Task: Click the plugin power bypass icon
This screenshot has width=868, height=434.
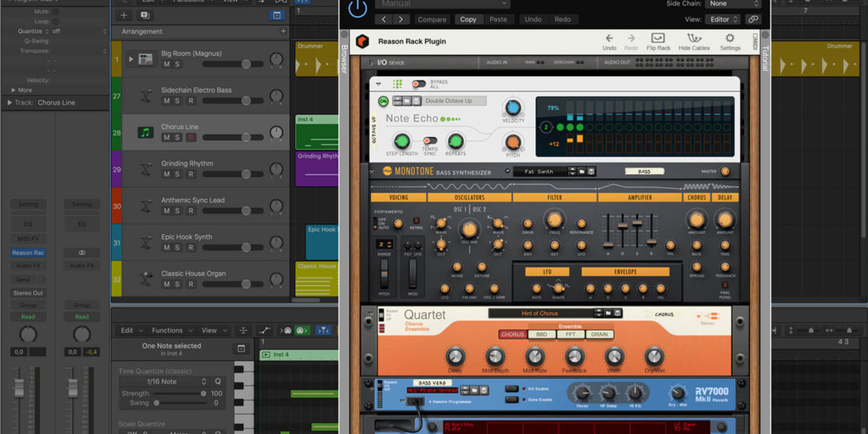Action: coord(357,8)
